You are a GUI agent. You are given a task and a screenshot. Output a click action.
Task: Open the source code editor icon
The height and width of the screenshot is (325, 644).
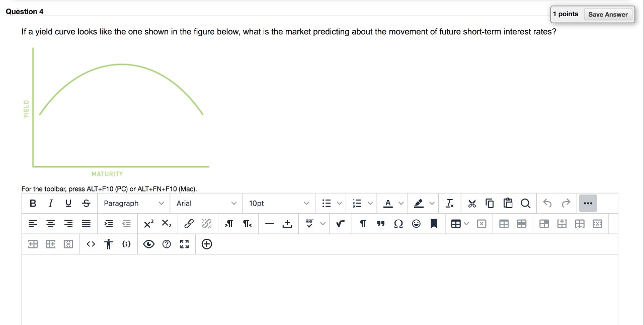pos(91,244)
